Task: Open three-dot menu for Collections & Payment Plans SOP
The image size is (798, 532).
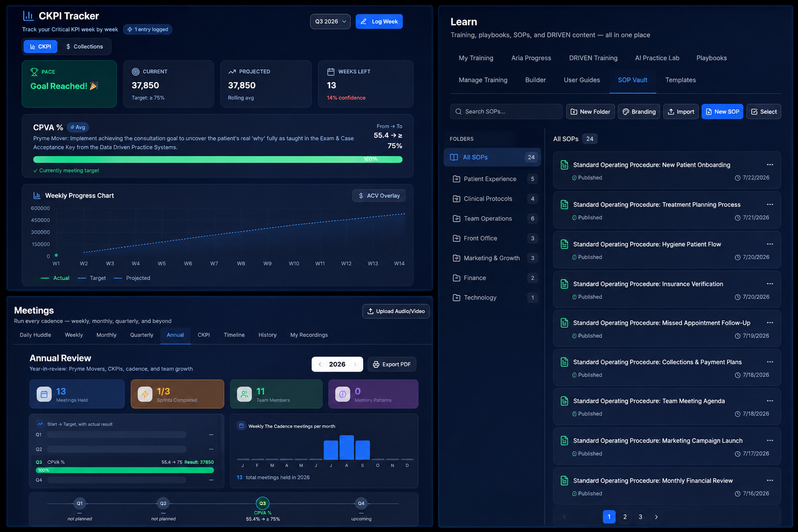Action: click(x=770, y=362)
